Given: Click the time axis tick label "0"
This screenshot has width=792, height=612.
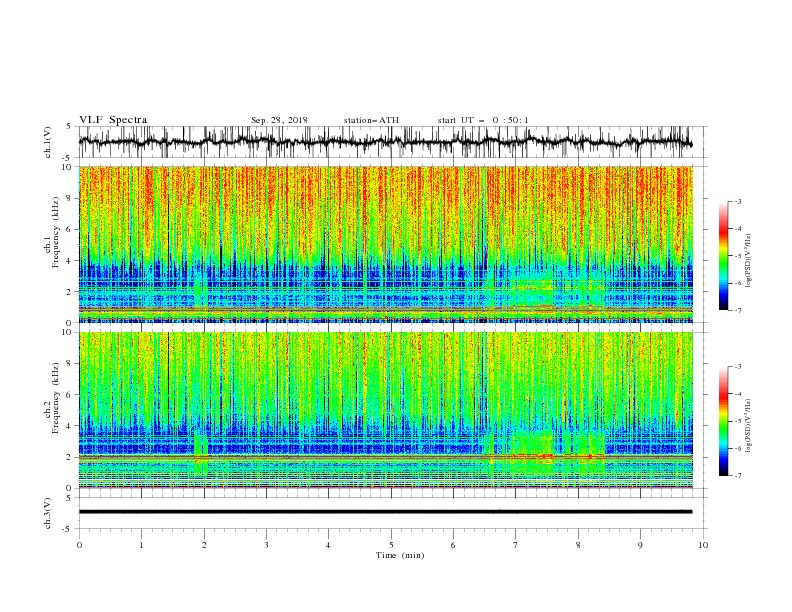Looking at the screenshot, I should coord(79,545).
